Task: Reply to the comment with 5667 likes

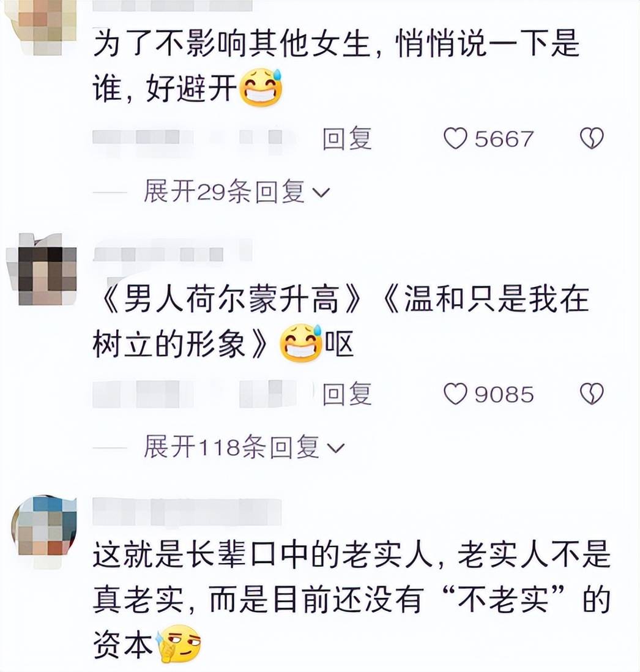Action: coord(347,139)
